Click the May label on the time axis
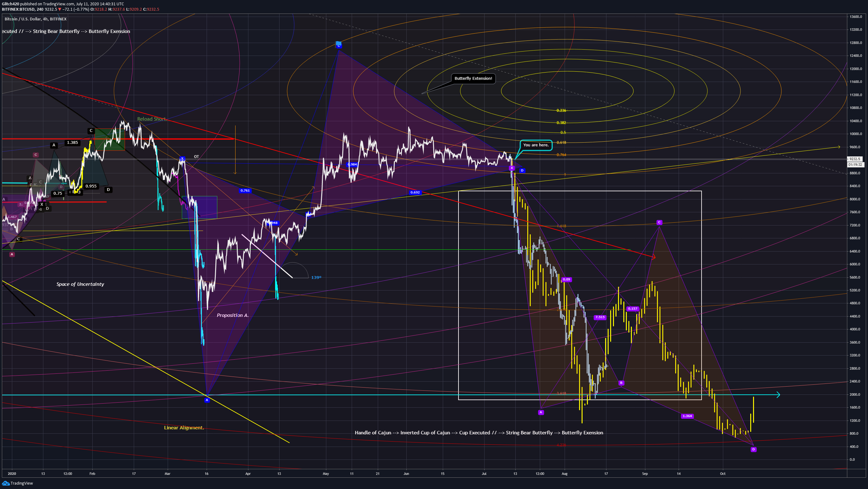The image size is (868, 489). pyautogui.click(x=326, y=474)
